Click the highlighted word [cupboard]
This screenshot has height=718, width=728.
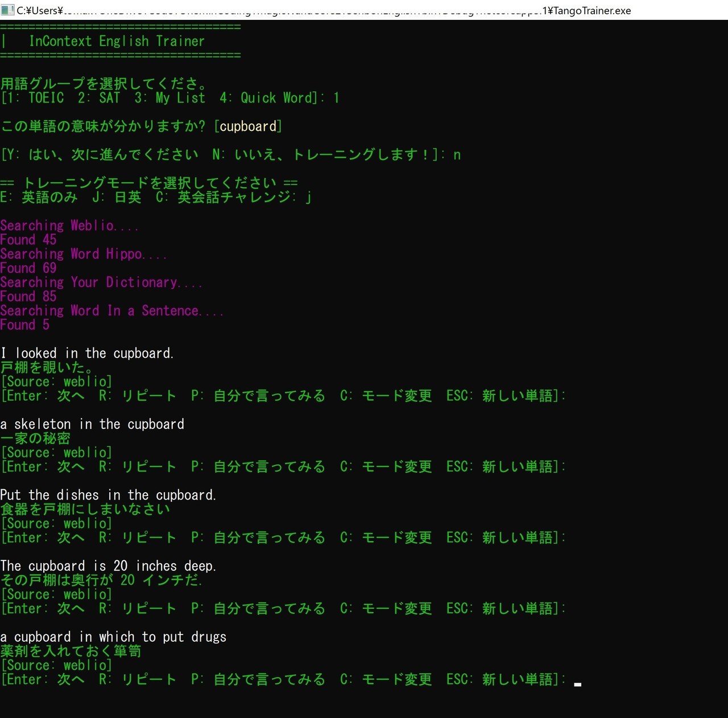[x=247, y=126]
